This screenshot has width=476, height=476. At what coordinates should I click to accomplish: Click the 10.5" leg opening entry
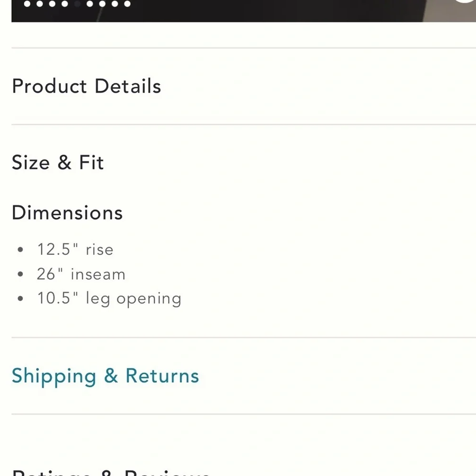tap(109, 298)
